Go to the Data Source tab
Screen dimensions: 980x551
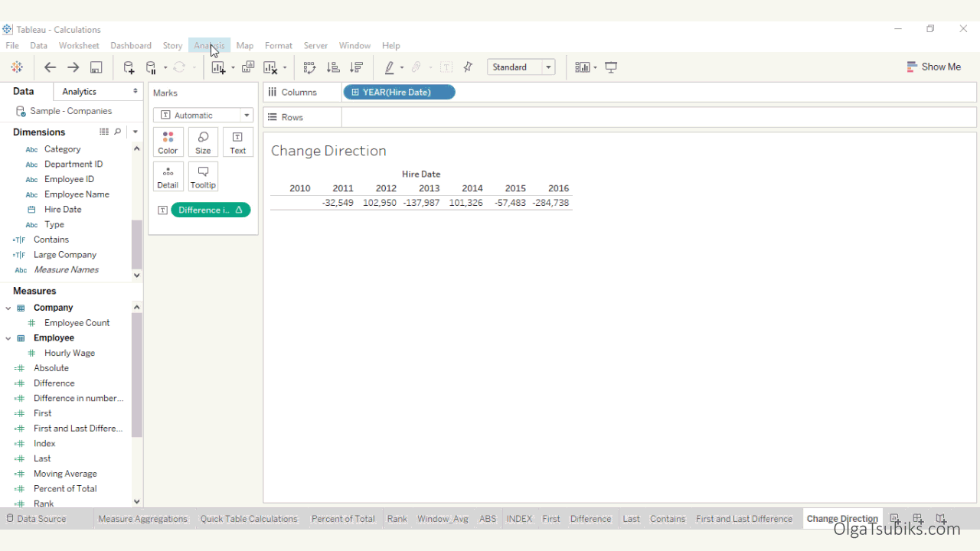[37, 519]
